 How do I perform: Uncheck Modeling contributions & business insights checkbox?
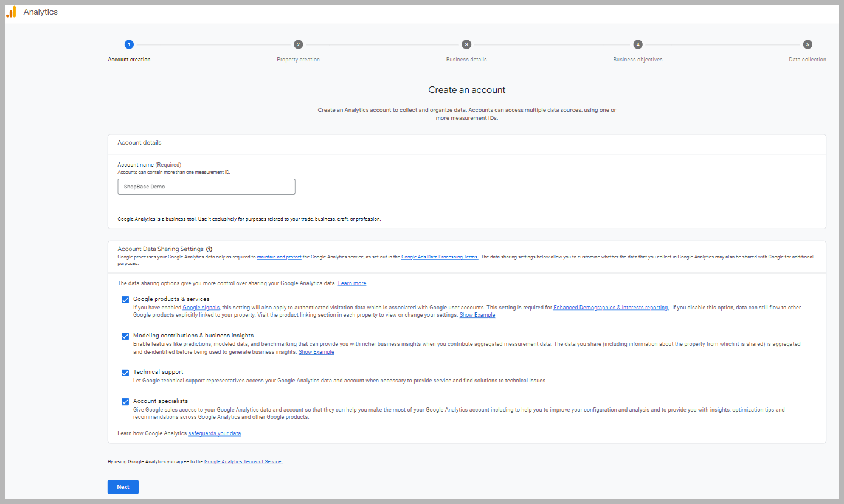125,336
